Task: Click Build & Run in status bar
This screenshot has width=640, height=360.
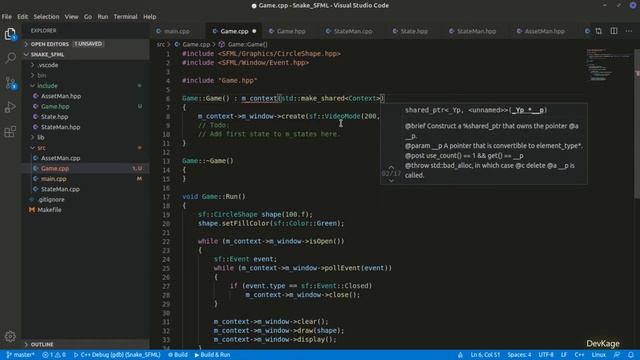Action: (x=212, y=355)
